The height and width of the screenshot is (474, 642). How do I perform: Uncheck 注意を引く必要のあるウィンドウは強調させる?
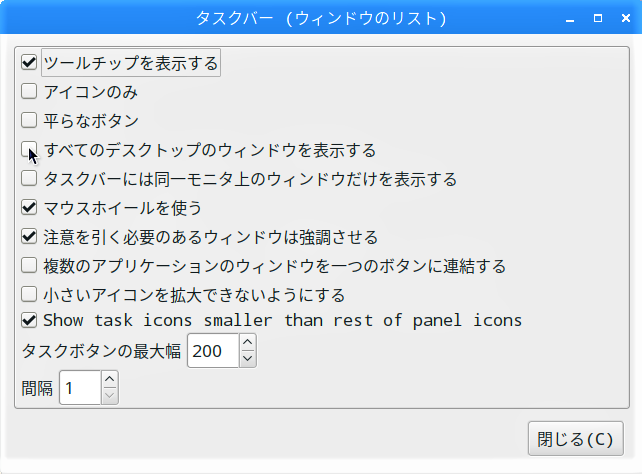29,237
